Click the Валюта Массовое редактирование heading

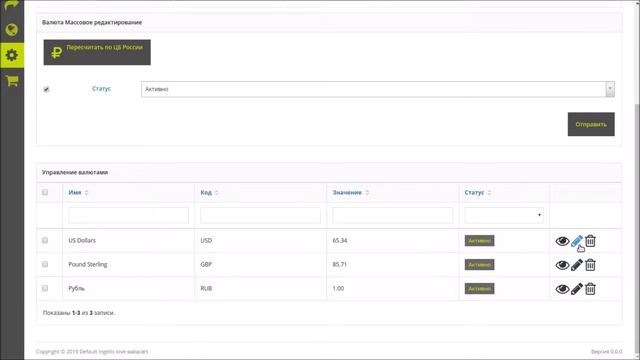(92, 22)
